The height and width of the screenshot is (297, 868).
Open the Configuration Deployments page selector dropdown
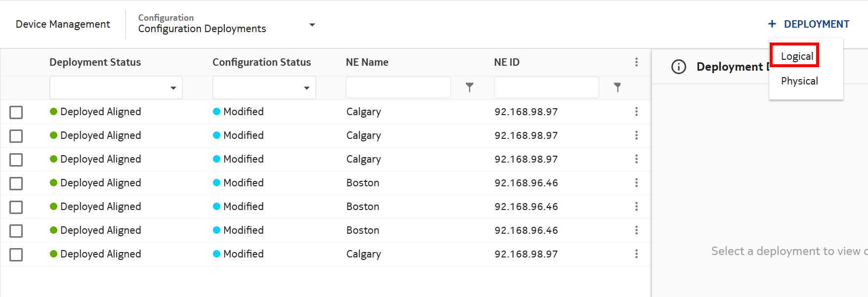coord(312,25)
